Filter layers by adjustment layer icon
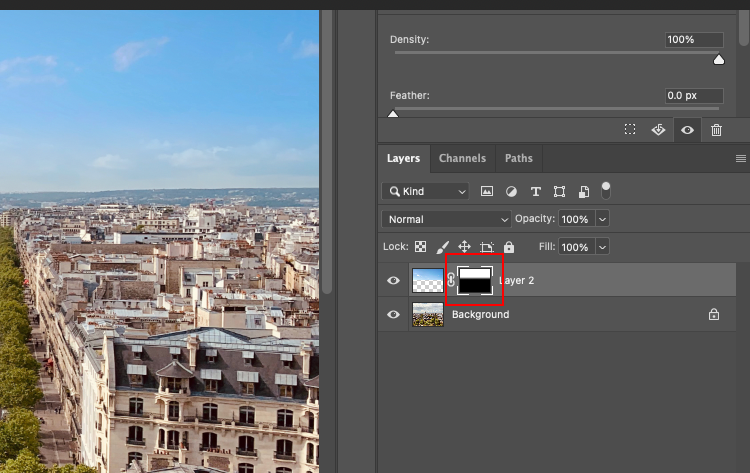The height and width of the screenshot is (473, 750). (511, 191)
